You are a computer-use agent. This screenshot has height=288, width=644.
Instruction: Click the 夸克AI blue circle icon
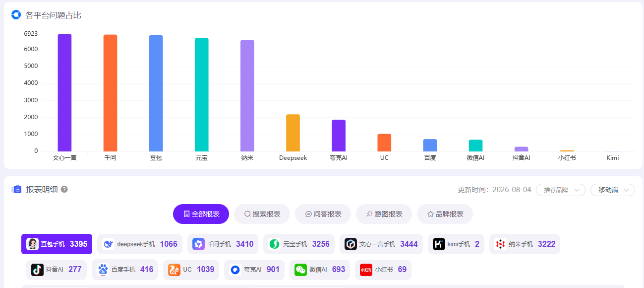[235, 270]
